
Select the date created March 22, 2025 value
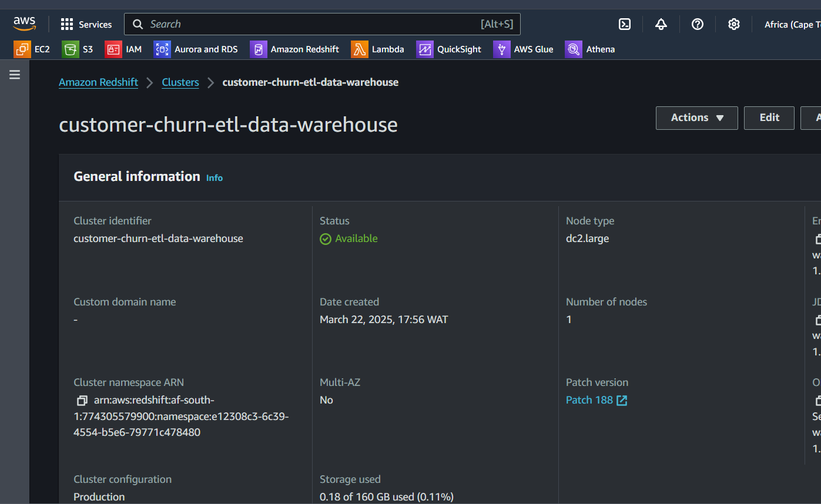coord(384,320)
